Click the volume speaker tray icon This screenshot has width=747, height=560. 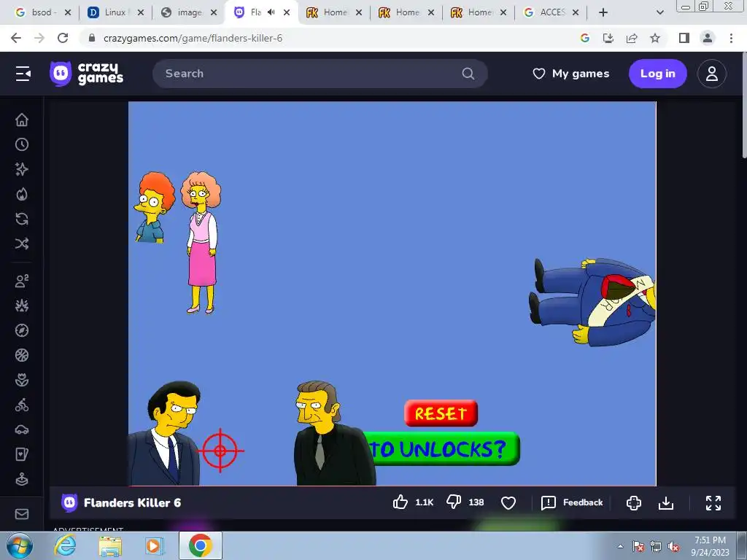[673, 547]
